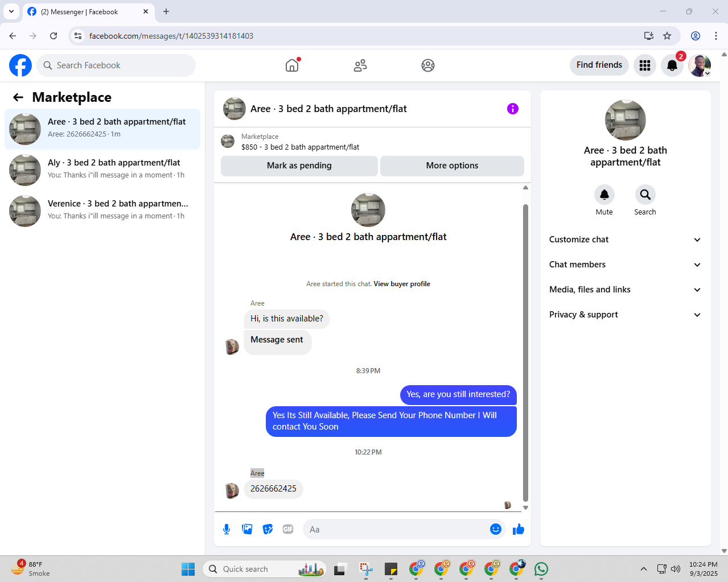Open Snipping Tool in taskbar

coord(366,569)
